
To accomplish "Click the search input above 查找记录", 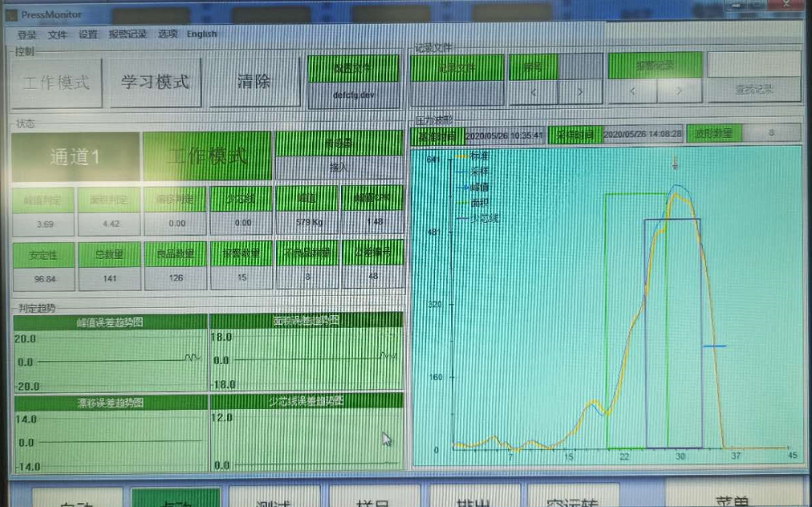I will tap(753, 64).
